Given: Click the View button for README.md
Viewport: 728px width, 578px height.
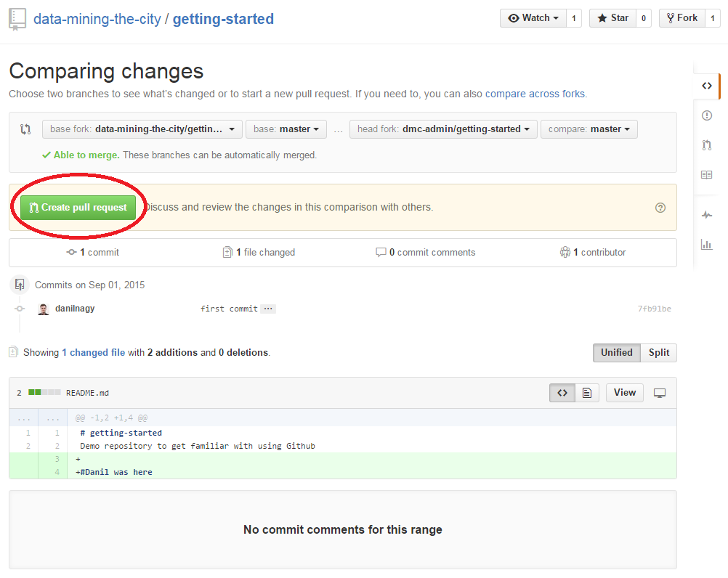Looking at the screenshot, I should pyautogui.click(x=624, y=393).
